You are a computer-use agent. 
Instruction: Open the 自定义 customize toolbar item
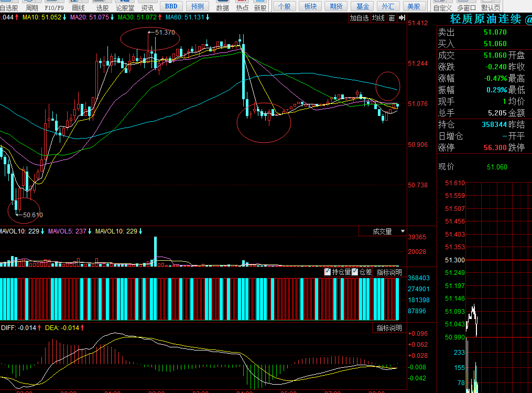(x=442, y=5)
